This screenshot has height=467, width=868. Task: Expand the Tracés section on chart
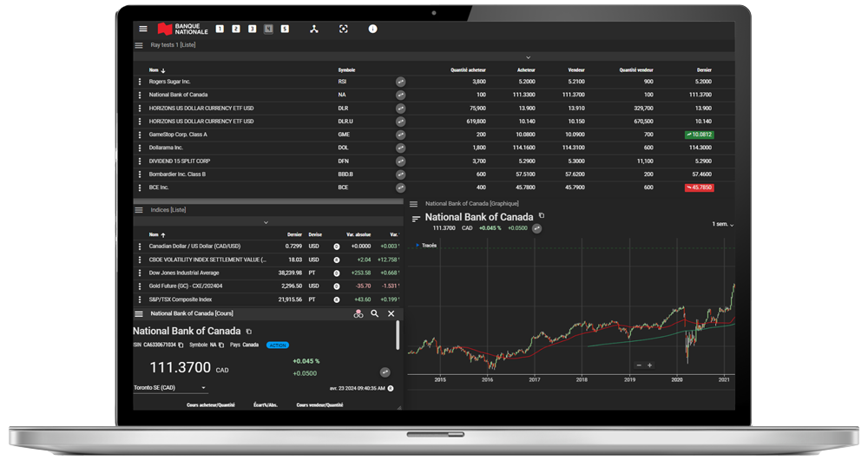426,246
